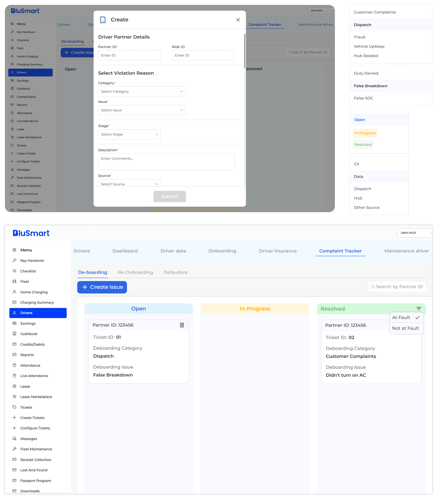Switch to the Re-Onboarding sub-tab
This screenshot has height=504, width=440.
click(x=135, y=272)
